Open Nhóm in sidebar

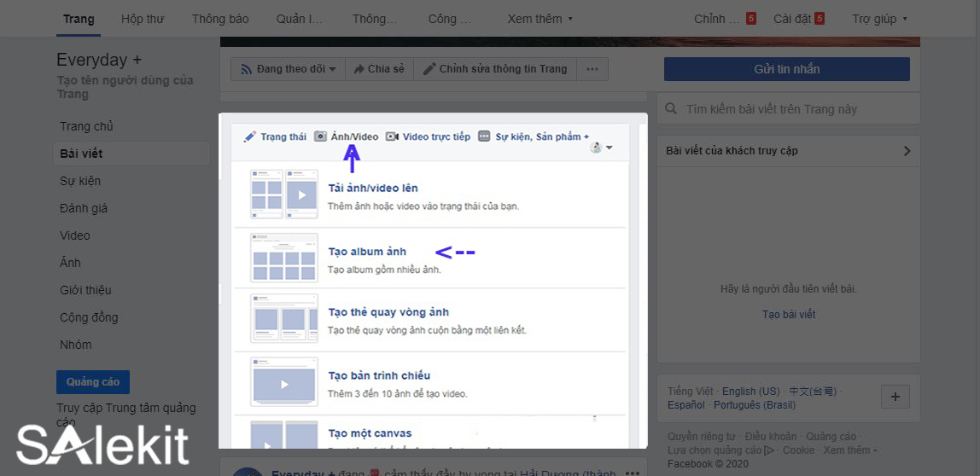tap(76, 345)
